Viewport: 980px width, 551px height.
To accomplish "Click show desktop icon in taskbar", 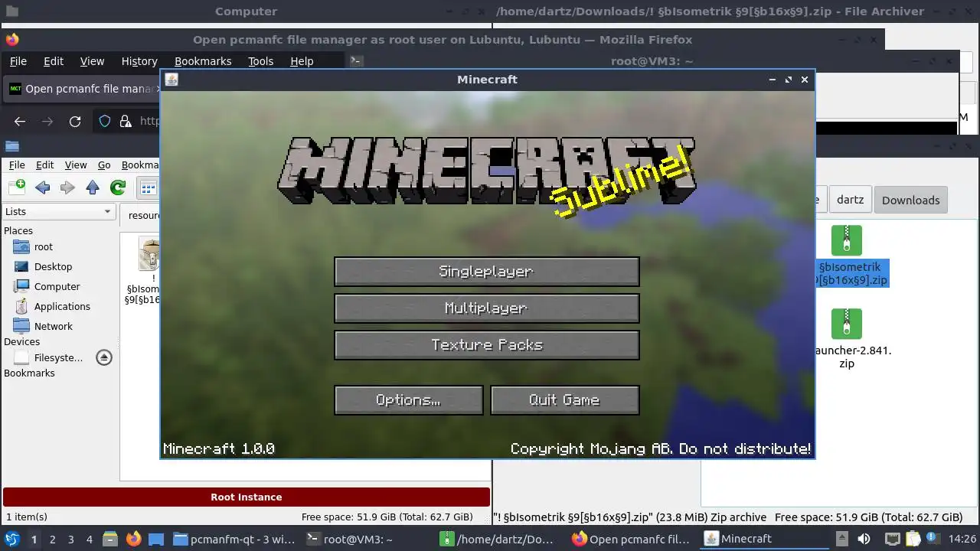I will [156, 540].
